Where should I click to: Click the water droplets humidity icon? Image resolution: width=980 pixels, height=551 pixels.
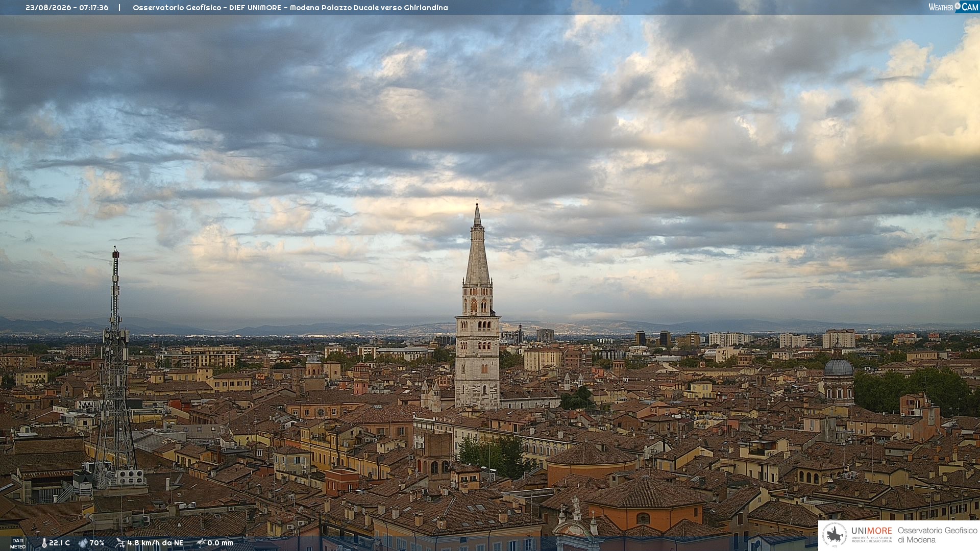[83, 543]
